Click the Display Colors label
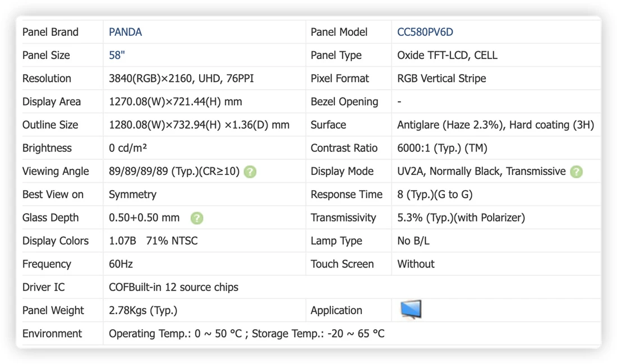The height and width of the screenshot is (364, 617). pyautogui.click(x=56, y=241)
